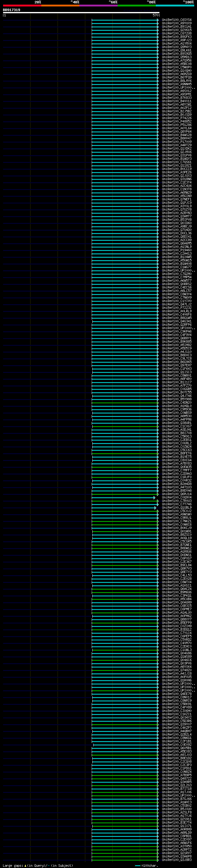Choose hit UniRef100_Q9M4Y3
This screenshot has height=868, width=197.
(x=177, y=47)
